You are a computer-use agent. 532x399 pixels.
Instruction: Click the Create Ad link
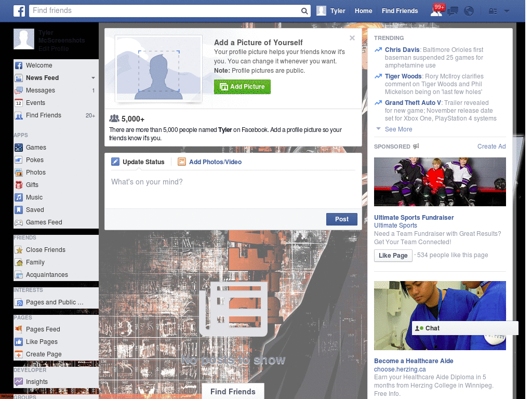[x=491, y=146]
